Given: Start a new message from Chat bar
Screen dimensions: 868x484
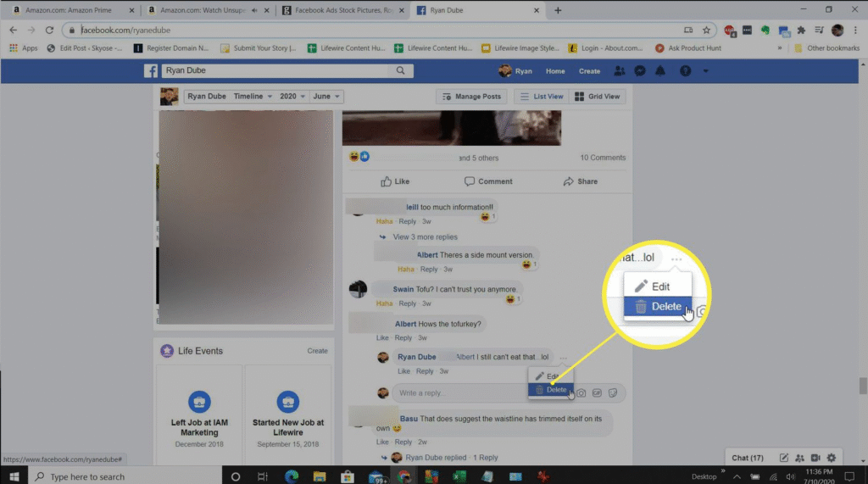Looking at the screenshot, I should tap(784, 458).
